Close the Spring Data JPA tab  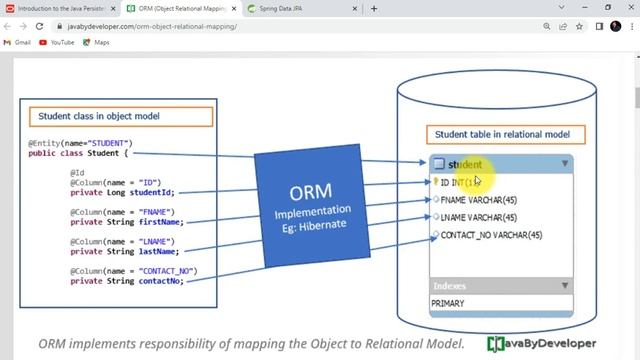click(x=355, y=9)
